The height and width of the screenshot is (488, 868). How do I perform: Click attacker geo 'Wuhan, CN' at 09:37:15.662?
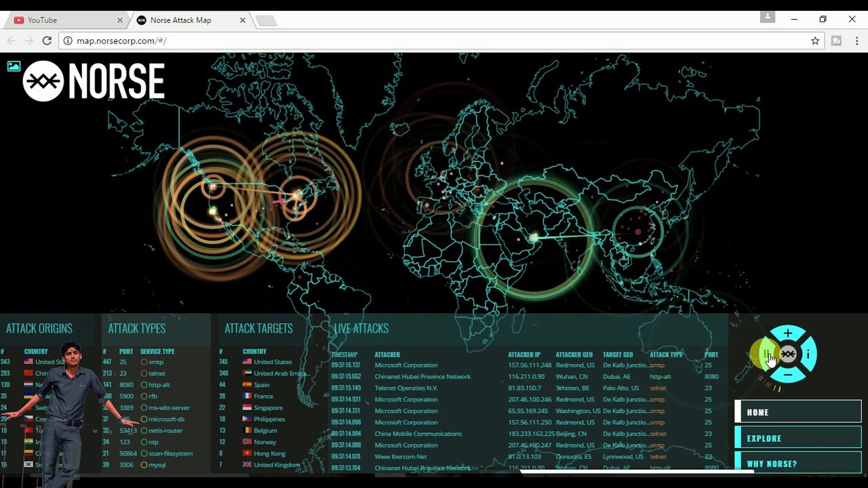tap(572, 377)
